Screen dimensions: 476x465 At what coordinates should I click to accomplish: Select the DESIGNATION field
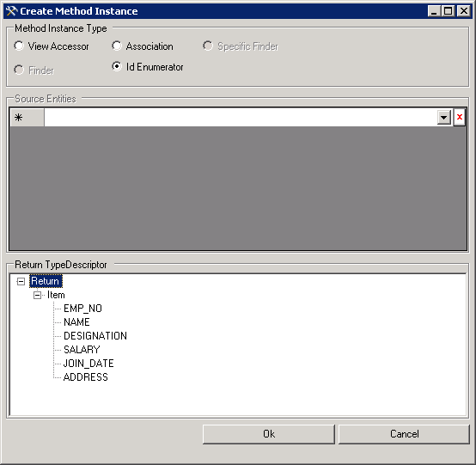click(95, 336)
